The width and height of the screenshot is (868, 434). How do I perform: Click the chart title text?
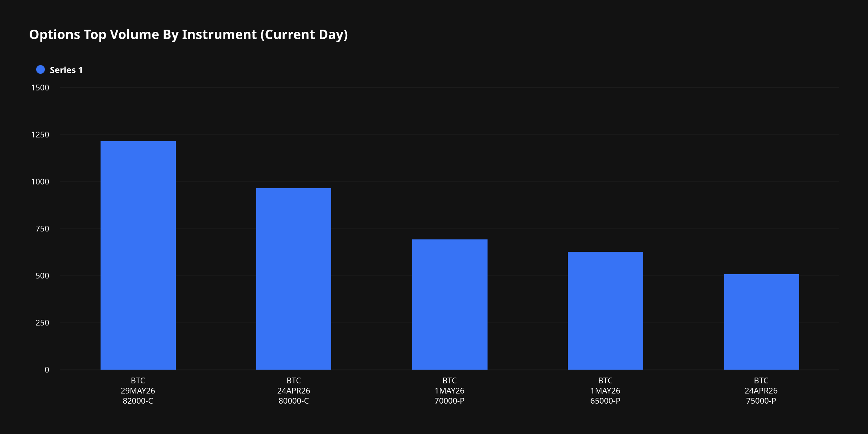[188, 35]
